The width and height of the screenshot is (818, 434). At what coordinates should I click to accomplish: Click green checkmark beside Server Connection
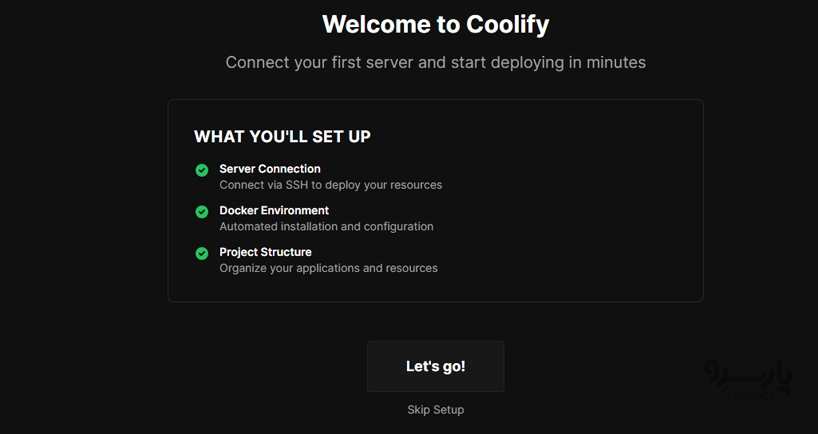202,170
